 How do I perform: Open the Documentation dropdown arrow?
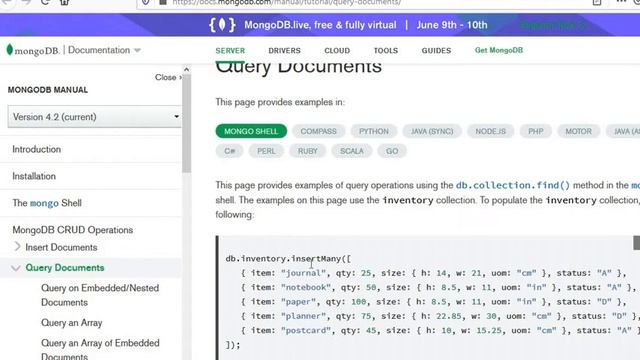(x=138, y=51)
